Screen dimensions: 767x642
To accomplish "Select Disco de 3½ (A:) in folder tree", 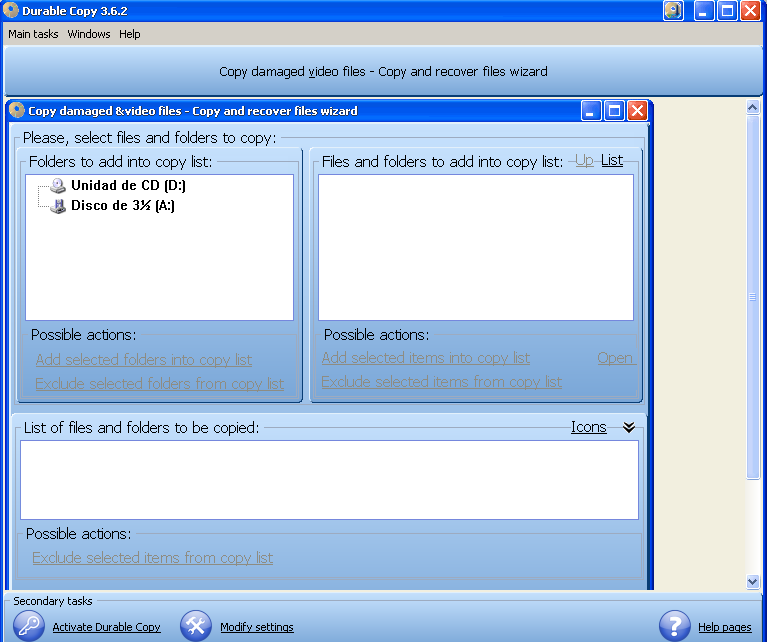I will click(123, 206).
